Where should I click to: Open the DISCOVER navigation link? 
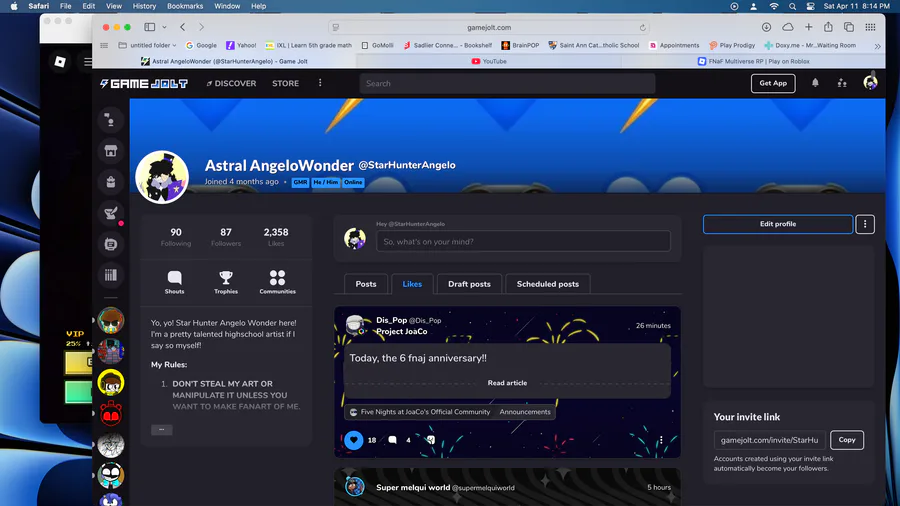point(231,83)
